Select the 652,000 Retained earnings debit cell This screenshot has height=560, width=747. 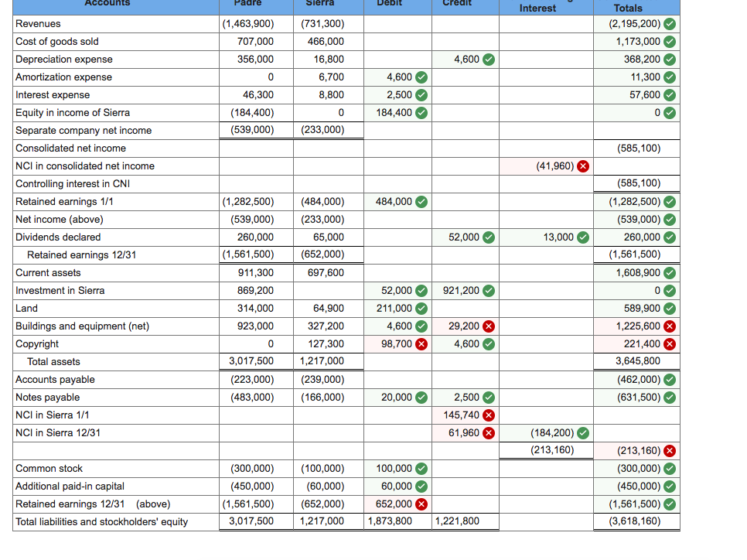397,504
